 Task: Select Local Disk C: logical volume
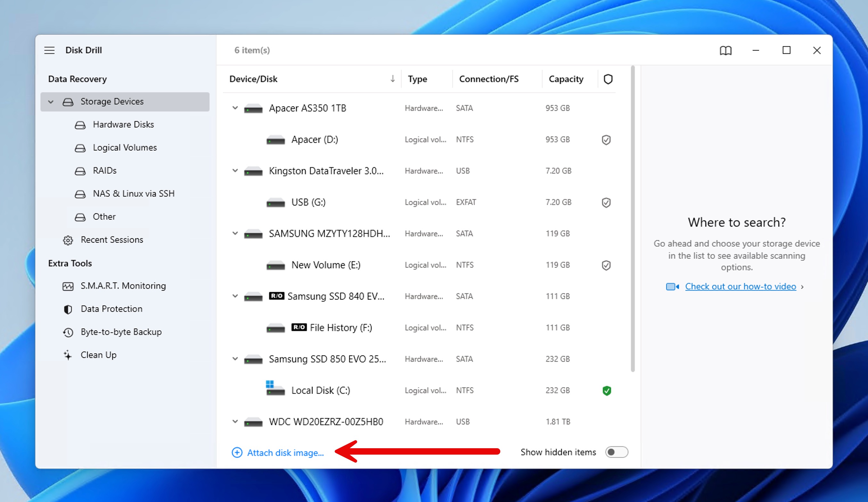pyautogui.click(x=320, y=390)
